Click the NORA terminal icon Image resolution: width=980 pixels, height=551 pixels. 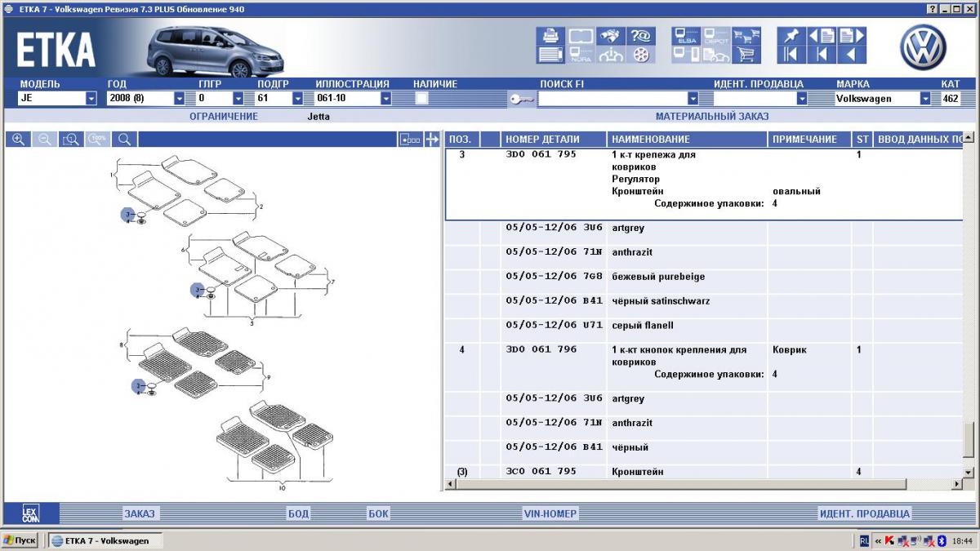[580, 56]
